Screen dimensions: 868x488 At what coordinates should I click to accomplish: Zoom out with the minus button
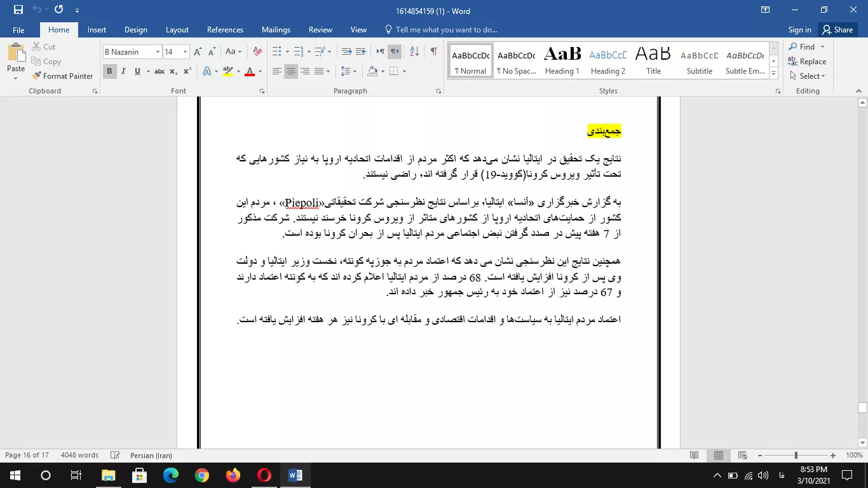click(759, 455)
